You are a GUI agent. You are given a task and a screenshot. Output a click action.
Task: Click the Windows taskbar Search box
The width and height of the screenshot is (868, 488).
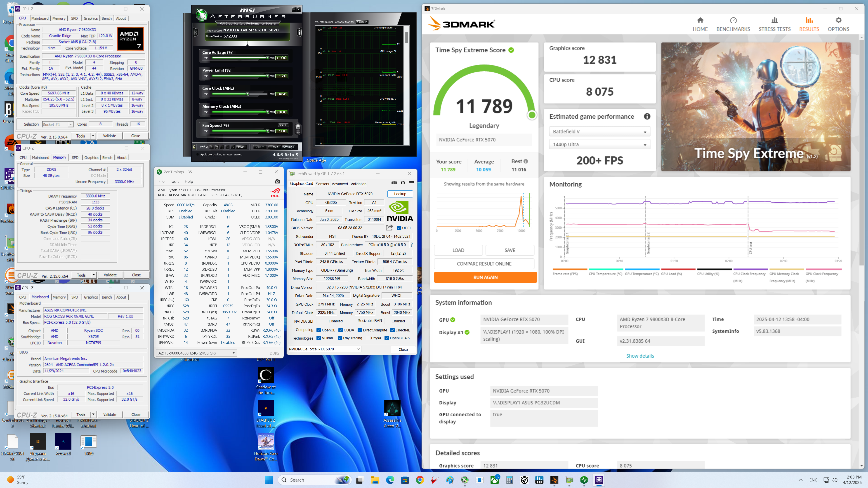tap(314, 480)
